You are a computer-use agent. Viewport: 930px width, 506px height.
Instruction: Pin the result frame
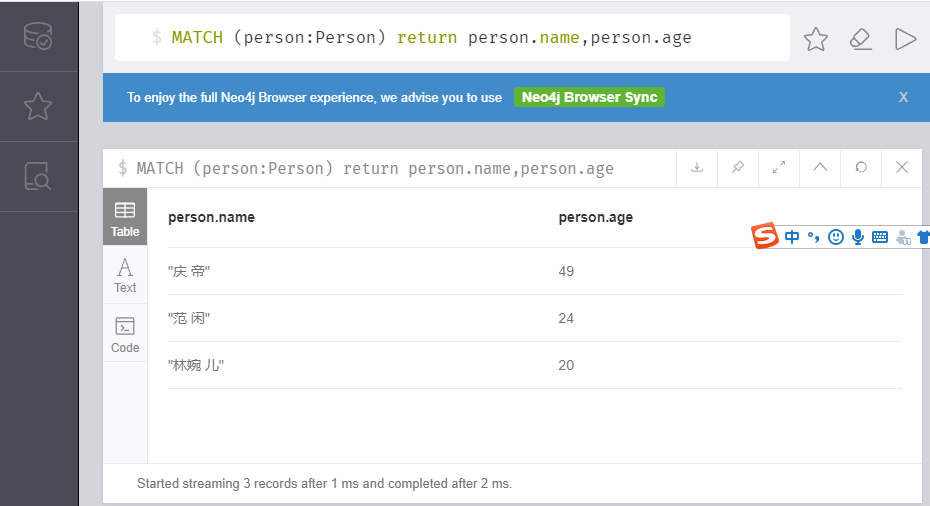coord(738,168)
